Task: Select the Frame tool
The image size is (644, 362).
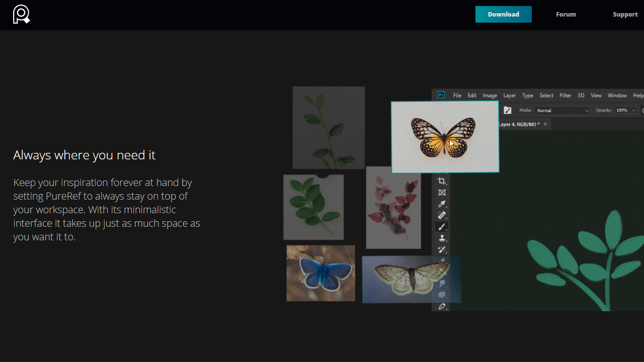Action: pos(442,193)
